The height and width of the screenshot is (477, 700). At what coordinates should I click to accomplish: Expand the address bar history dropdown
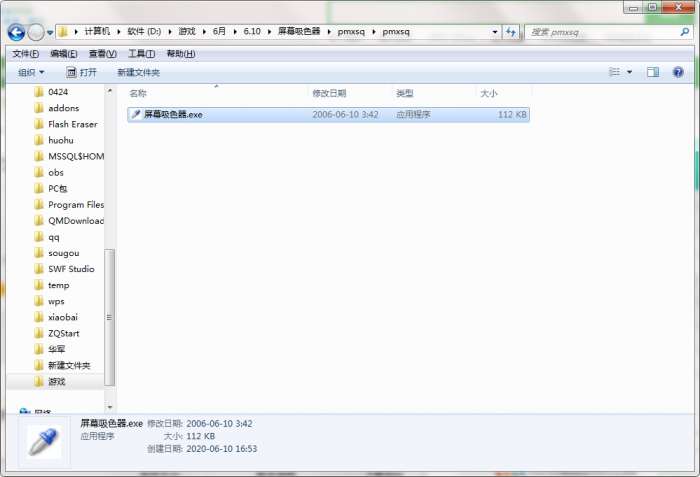pyautogui.click(x=495, y=32)
